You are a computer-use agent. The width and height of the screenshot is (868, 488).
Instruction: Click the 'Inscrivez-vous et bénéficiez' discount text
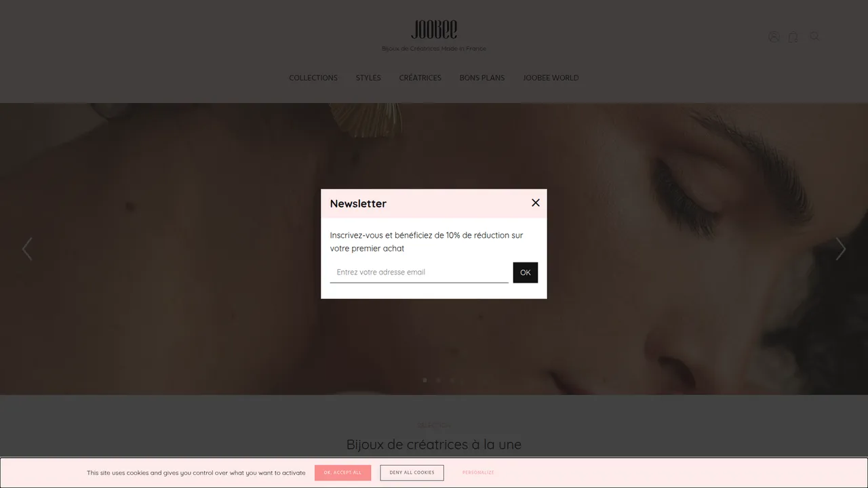point(427,242)
